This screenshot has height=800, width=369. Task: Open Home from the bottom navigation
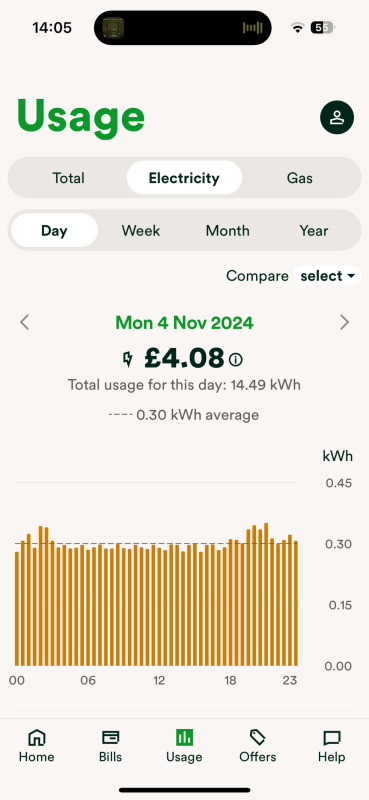pyautogui.click(x=36, y=745)
